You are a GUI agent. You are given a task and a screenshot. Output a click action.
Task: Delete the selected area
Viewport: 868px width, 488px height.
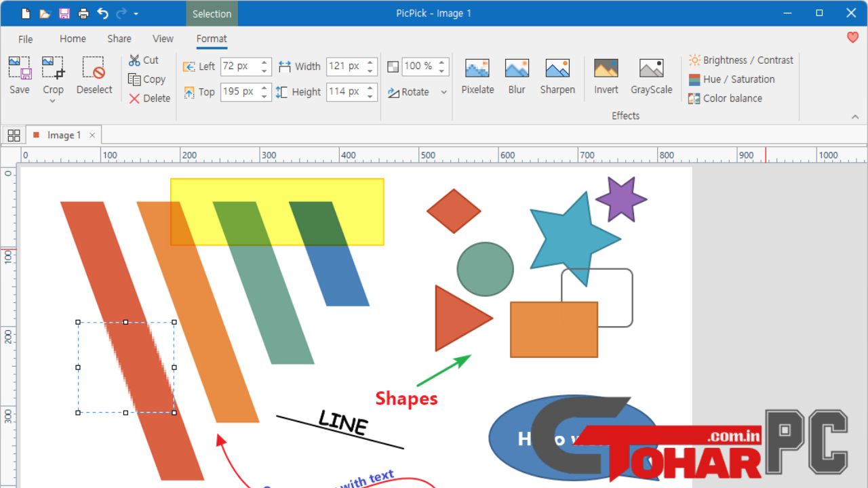pos(150,98)
